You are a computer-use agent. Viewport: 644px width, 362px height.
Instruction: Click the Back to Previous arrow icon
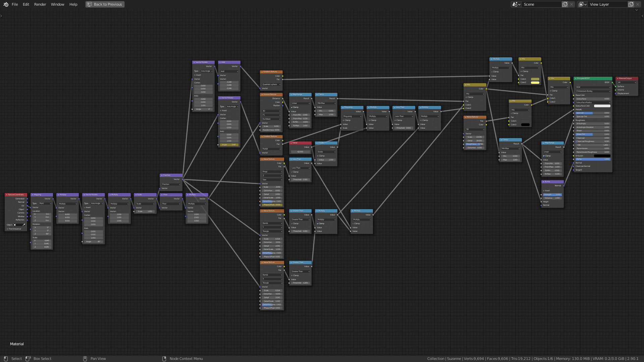(x=89, y=4)
